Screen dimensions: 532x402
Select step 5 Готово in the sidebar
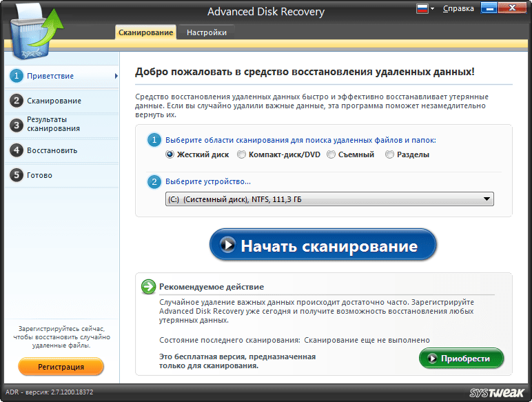pos(62,175)
